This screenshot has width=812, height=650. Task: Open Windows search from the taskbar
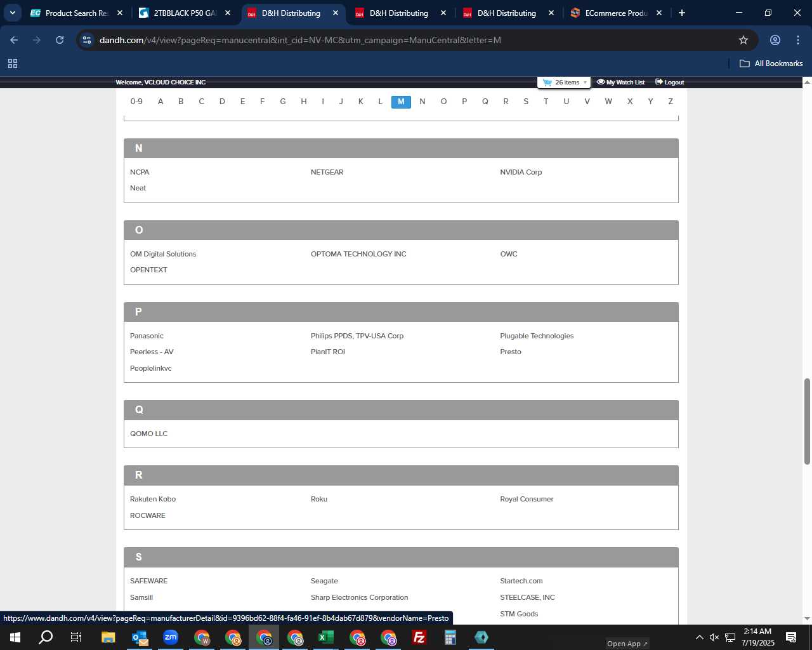[x=46, y=637]
